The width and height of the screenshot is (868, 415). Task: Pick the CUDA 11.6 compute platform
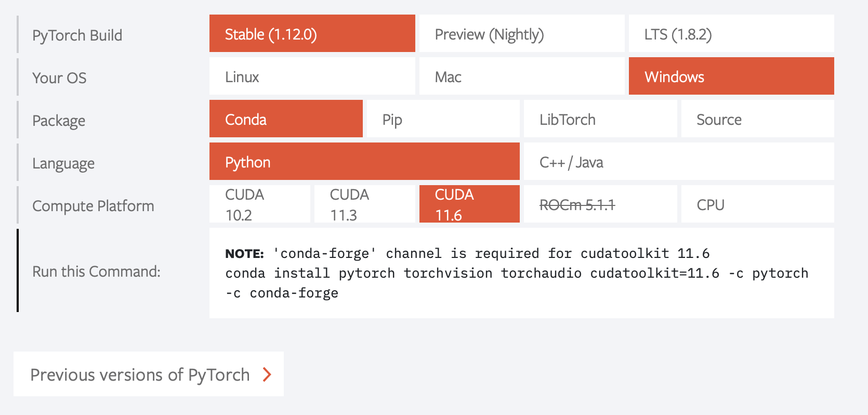click(x=469, y=204)
